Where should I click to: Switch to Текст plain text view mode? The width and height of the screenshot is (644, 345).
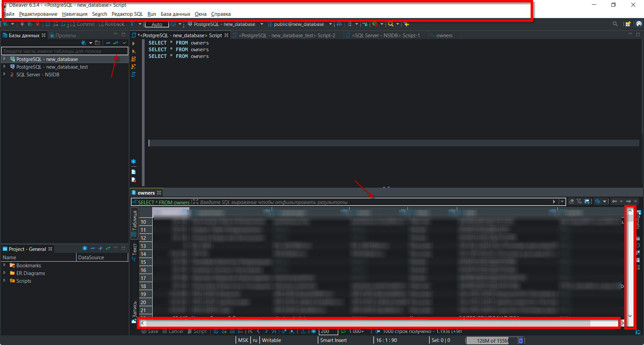pos(134,253)
